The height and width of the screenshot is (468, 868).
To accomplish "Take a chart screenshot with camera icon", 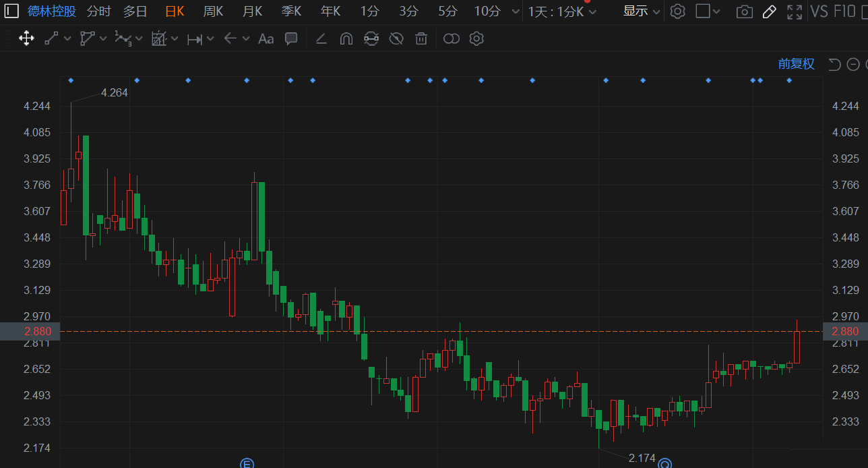I will 744,11.
